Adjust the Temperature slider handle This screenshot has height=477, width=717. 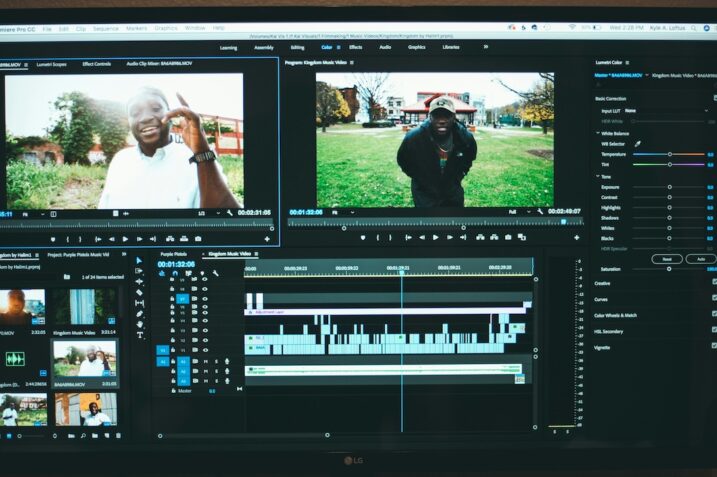[x=669, y=154]
